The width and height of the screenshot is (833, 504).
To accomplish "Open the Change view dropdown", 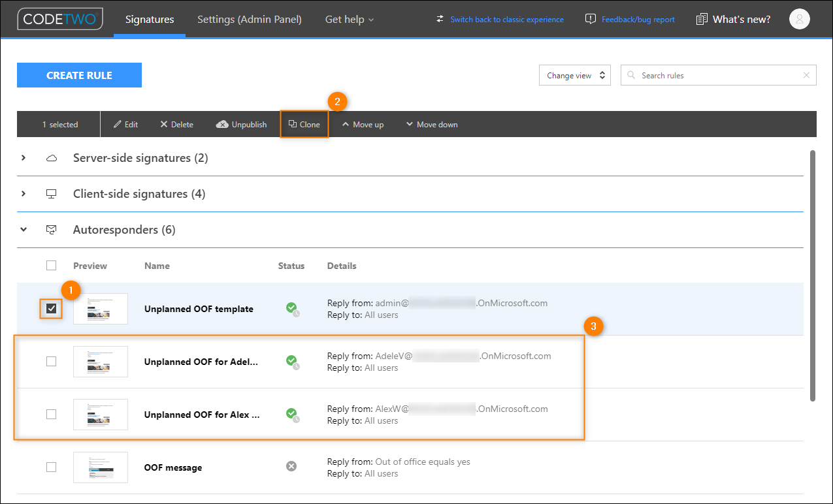I will tap(575, 75).
